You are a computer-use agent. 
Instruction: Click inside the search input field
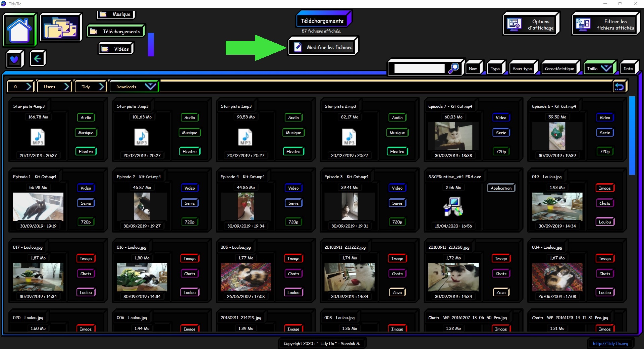[419, 68]
